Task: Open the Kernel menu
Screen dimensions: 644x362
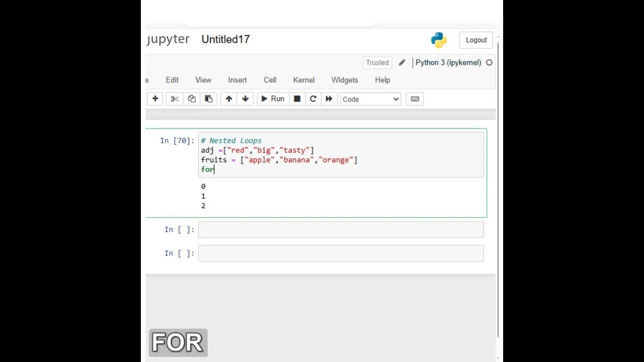Action: pos(304,80)
